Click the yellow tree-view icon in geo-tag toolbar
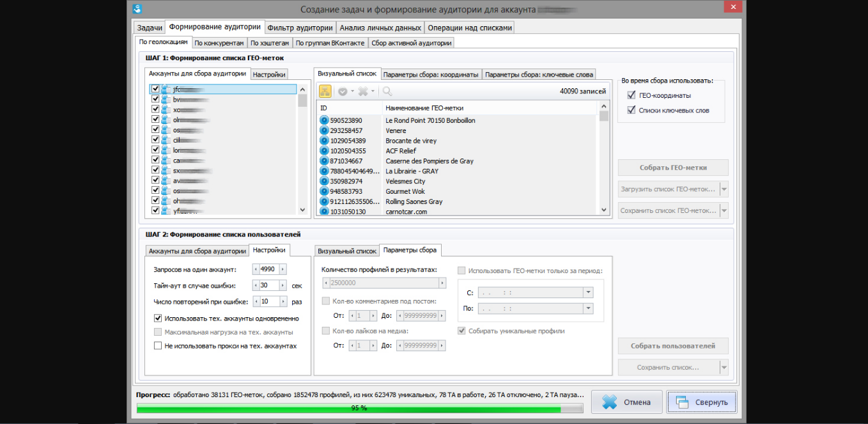This screenshot has height=424, width=868. click(x=325, y=91)
